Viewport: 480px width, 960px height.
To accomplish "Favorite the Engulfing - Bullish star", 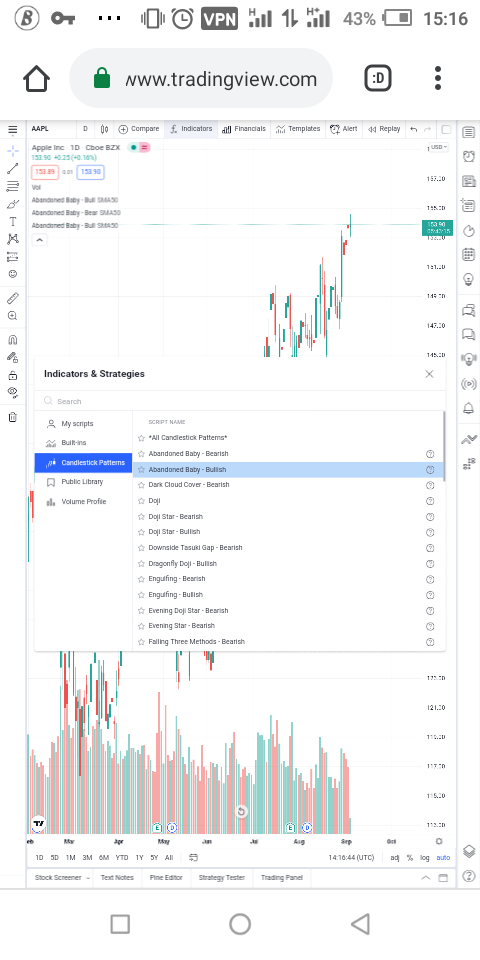I will pyautogui.click(x=141, y=594).
